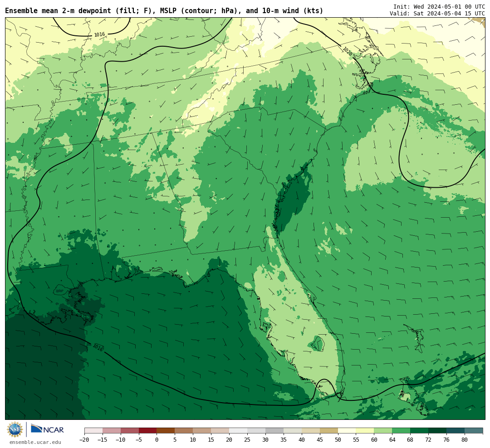Click the dark green swatch between 68 and 72

(x=419, y=431)
